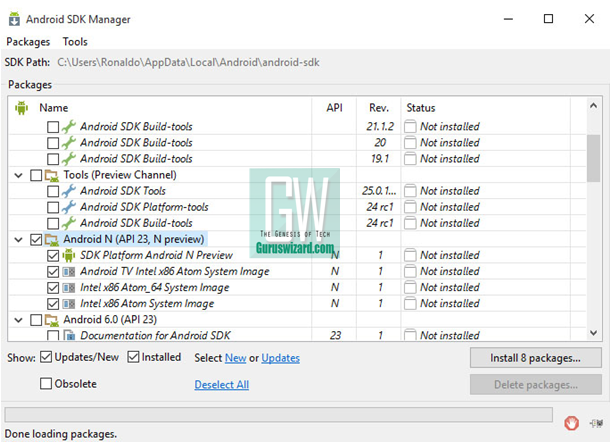The image size is (612, 446).
Task: Click system image icon for Android TV Intel x86
Action: pos(69,272)
